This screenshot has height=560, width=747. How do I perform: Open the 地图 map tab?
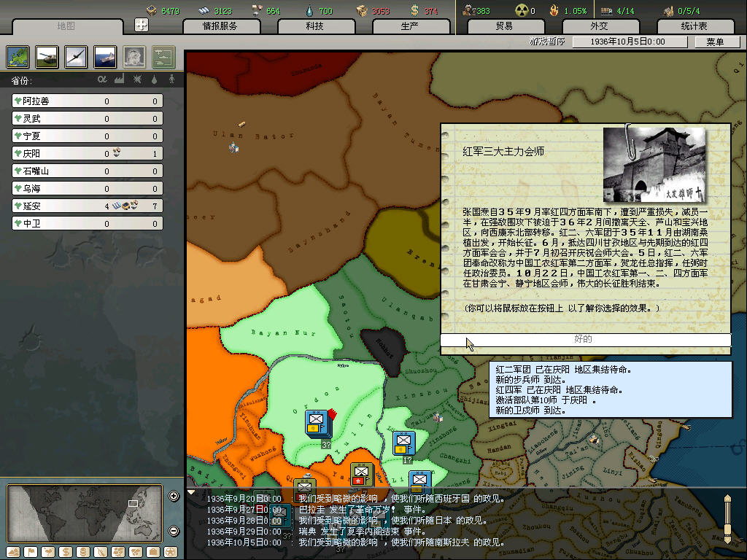pos(66,26)
